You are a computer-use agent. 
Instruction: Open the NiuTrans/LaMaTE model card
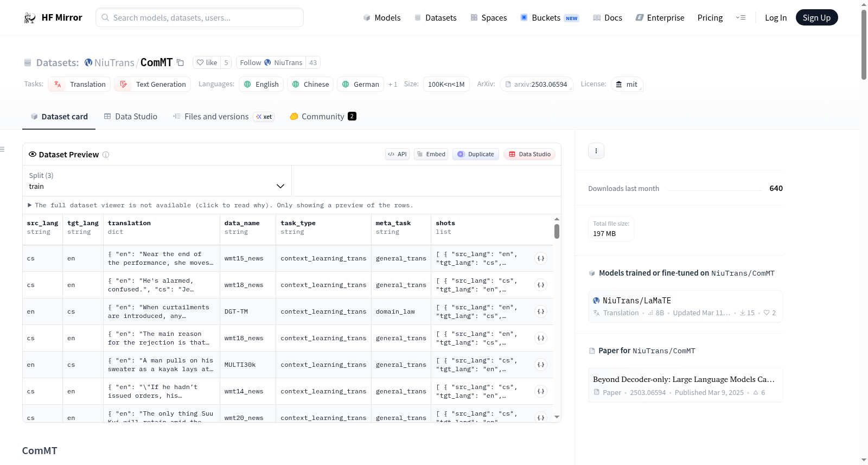coord(685,307)
